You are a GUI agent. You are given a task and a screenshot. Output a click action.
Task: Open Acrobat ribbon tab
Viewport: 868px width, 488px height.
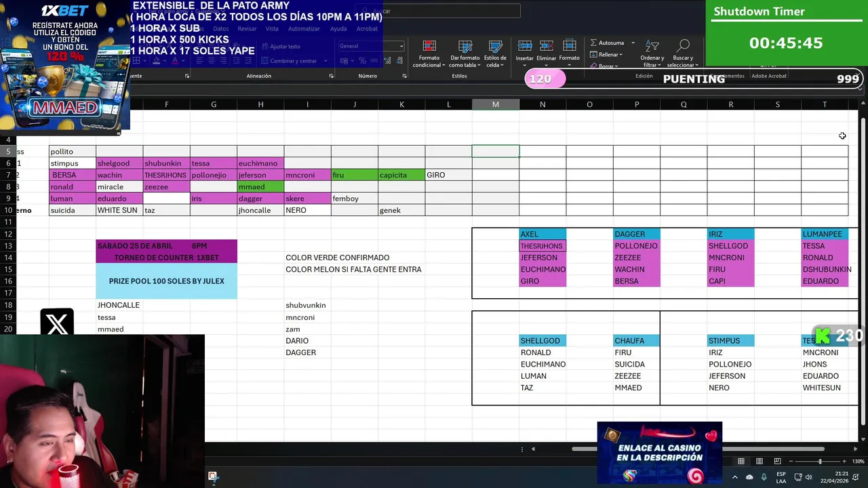pyautogui.click(x=367, y=29)
